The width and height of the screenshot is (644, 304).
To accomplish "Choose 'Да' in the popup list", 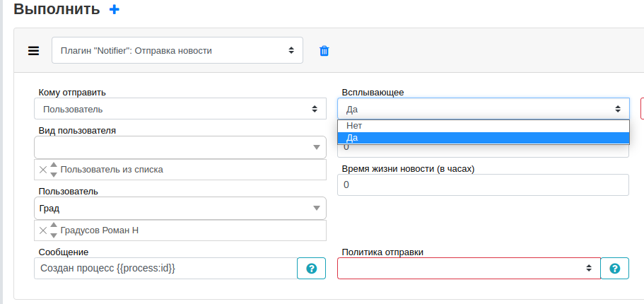I will coord(484,138).
